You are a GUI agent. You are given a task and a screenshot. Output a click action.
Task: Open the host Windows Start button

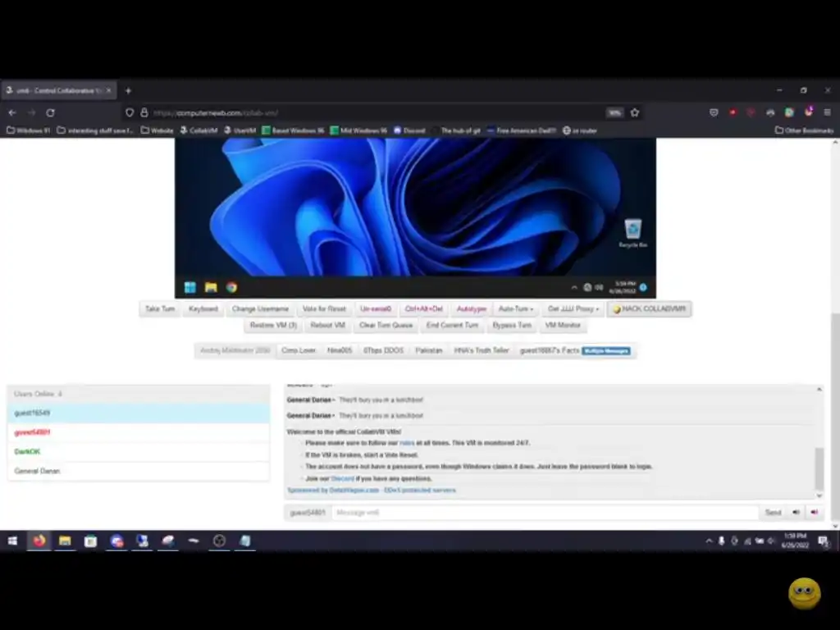[x=12, y=541]
